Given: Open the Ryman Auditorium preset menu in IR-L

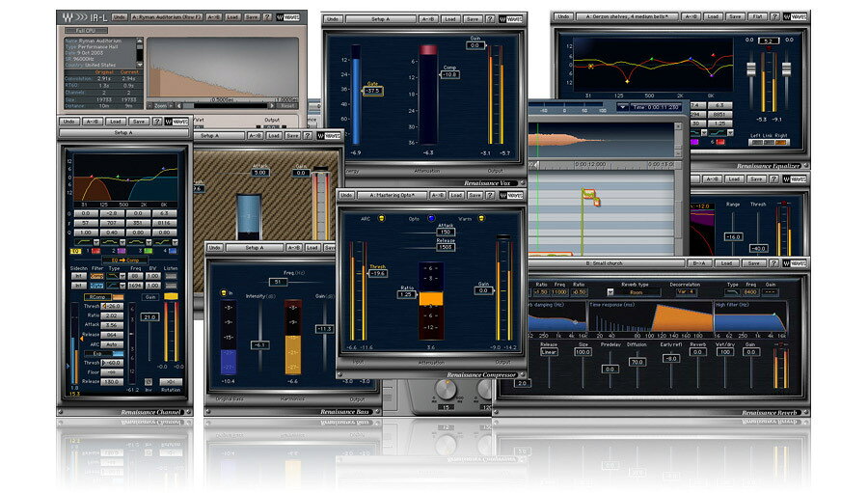Looking at the screenshot, I should [167, 17].
